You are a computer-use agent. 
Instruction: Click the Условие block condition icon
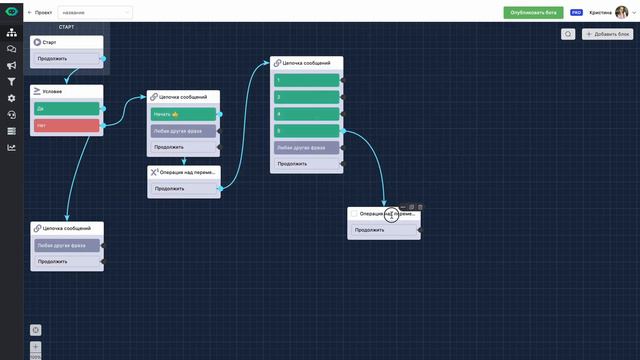[37, 91]
